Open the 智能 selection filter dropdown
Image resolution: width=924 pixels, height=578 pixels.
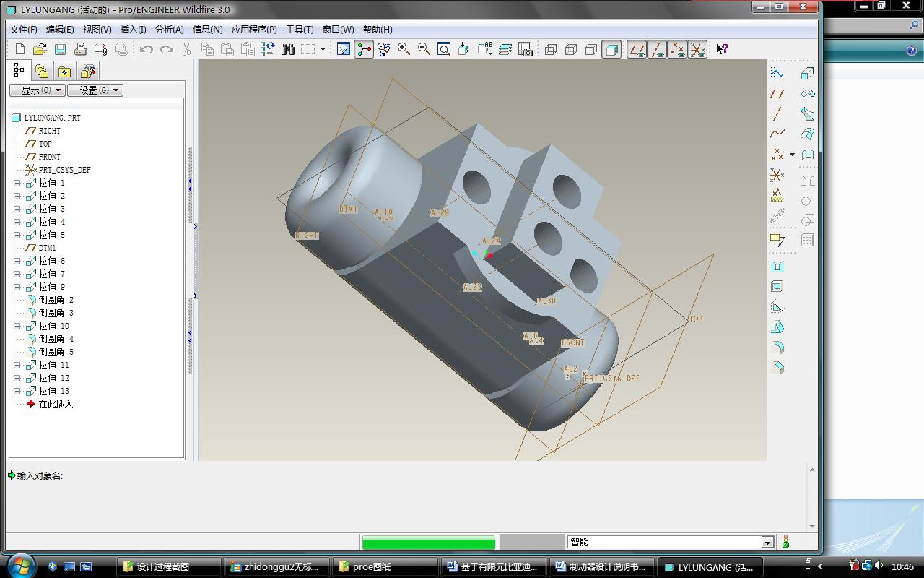767,542
